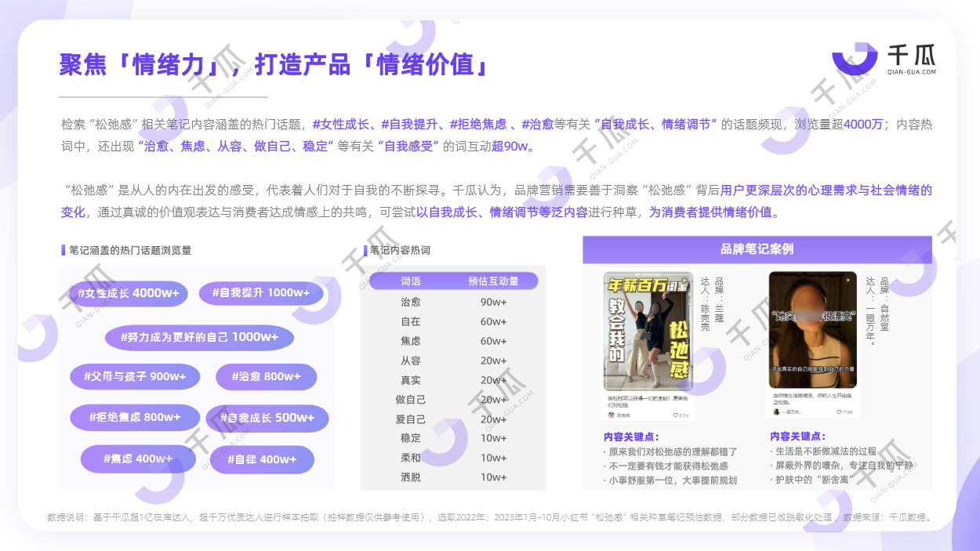The height and width of the screenshot is (551, 980).
Task: Click the word 做自己 in the table
Action: click(411, 400)
